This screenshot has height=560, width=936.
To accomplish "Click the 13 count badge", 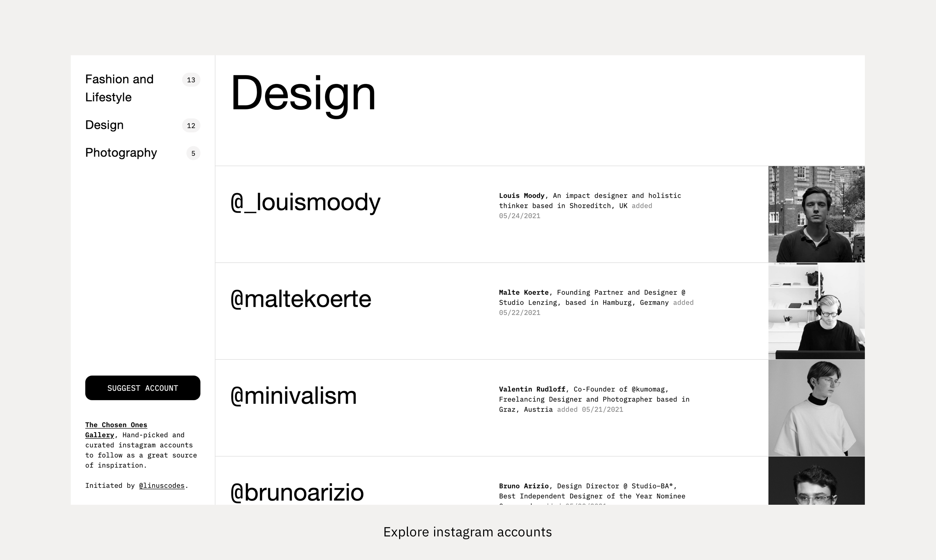I will coord(191,80).
